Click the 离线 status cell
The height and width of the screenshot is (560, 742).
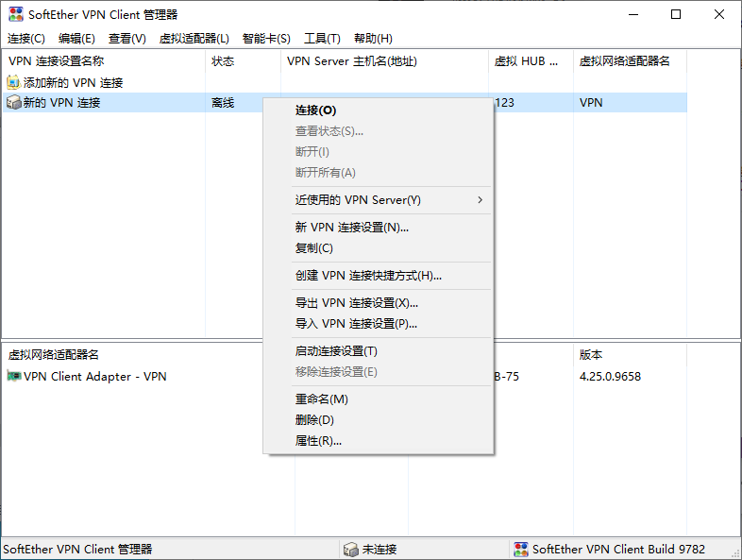point(223,103)
